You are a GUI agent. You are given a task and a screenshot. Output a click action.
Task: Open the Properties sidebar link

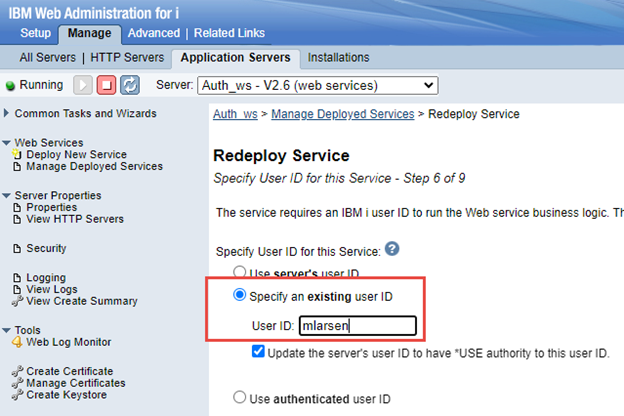(x=51, y=207)
